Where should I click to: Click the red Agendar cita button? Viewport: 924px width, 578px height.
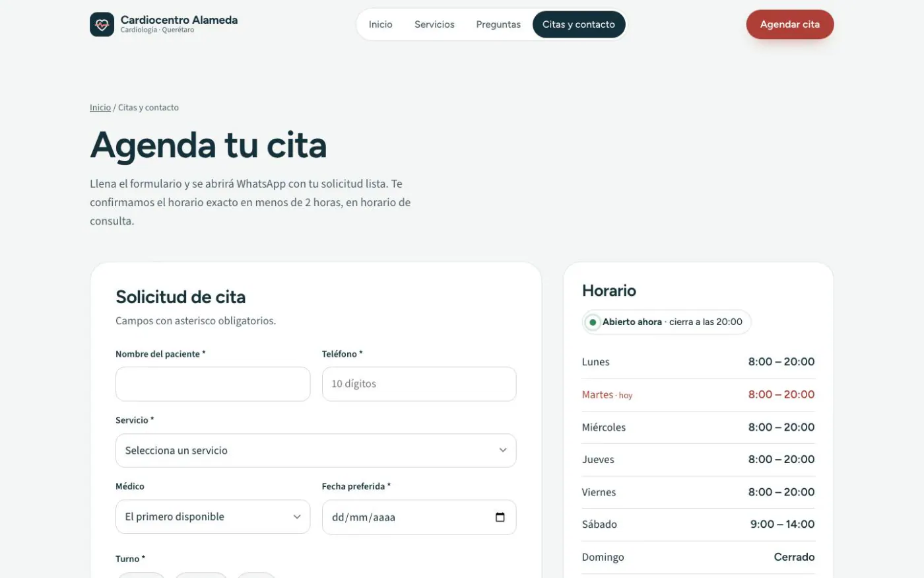click(790, 24)
